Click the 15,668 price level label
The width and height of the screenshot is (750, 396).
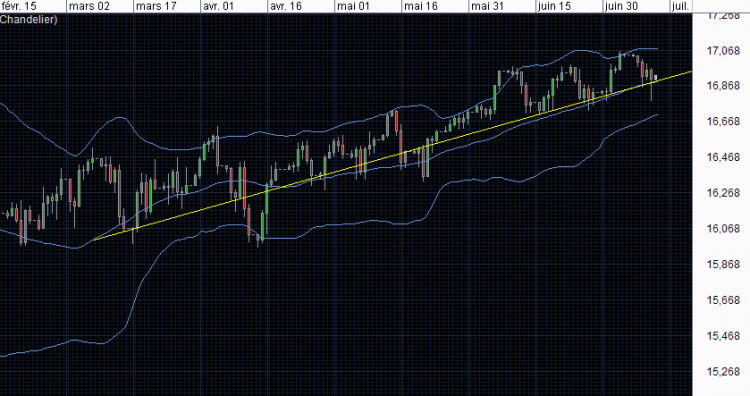pyautogui.click(x=723, y=300)
